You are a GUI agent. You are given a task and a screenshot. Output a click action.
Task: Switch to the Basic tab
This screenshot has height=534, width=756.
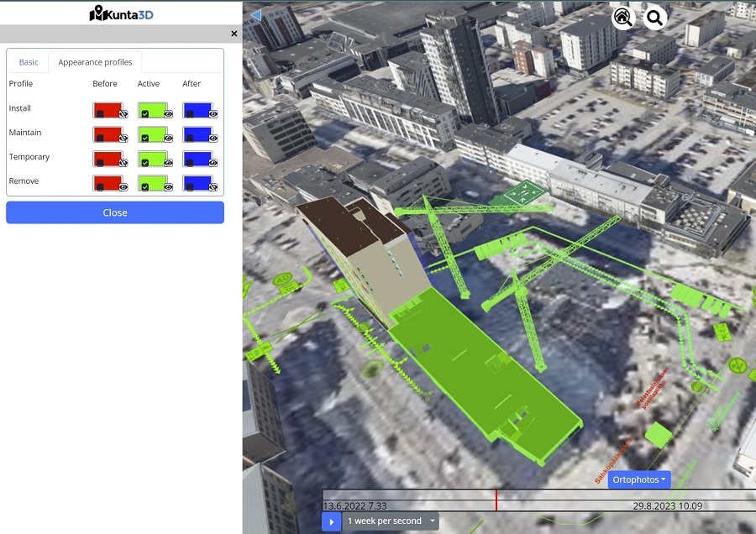(29, 62)
